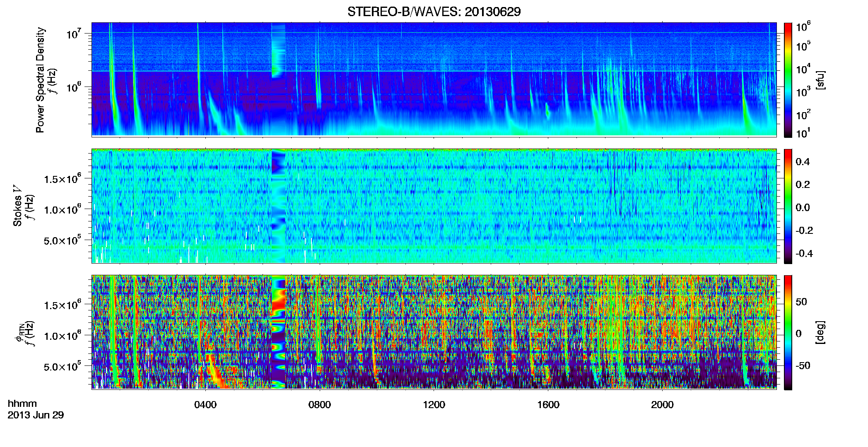Click the [sfu] colorbar unit label

(820, 80)
